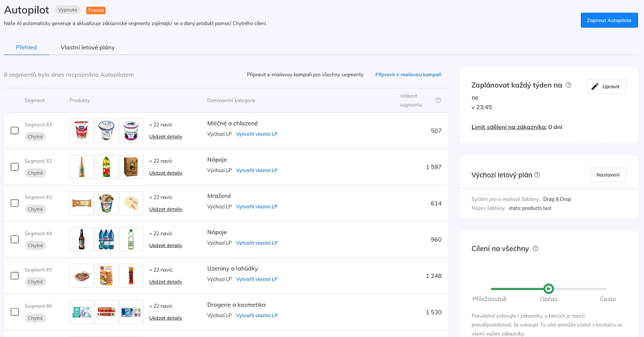
Task: Click Ukázat detaily for Segment #5
Action: [x=165, y=282]
